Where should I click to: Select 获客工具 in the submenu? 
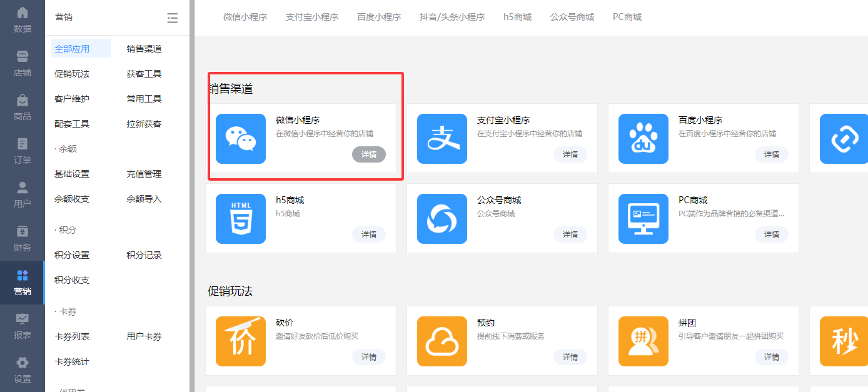click(x=144, y=74)
